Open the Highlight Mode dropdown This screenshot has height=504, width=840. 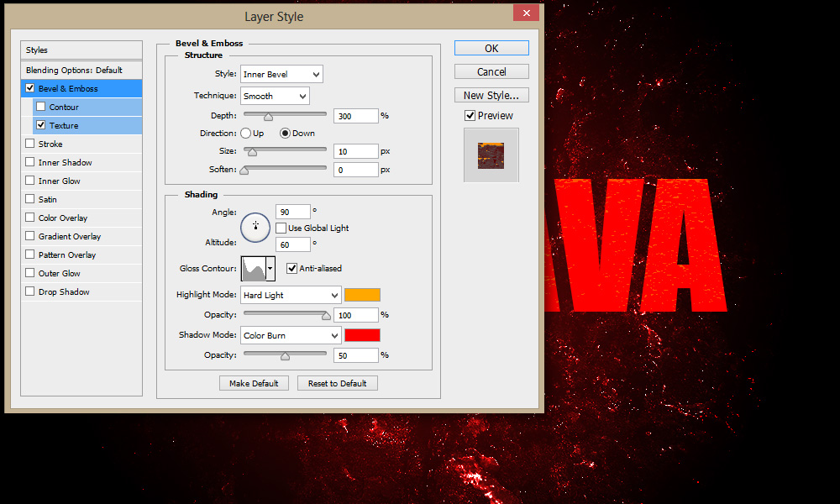click(291, 295)
